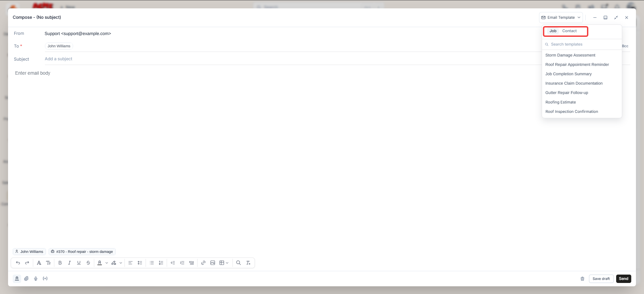
Task: Switch to the Job templates tab
Action: [553, 31]
